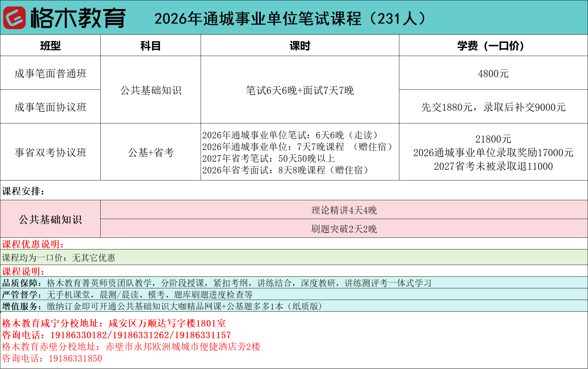
Task: Click the 笔试6天6晚+面试7天7晚 cell
Action: click(x=300, y=90)
